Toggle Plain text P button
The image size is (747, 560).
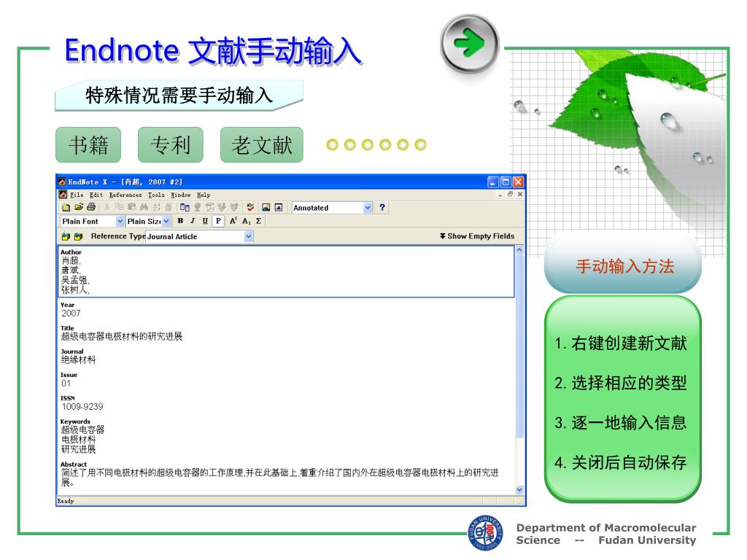pos(218,220)
